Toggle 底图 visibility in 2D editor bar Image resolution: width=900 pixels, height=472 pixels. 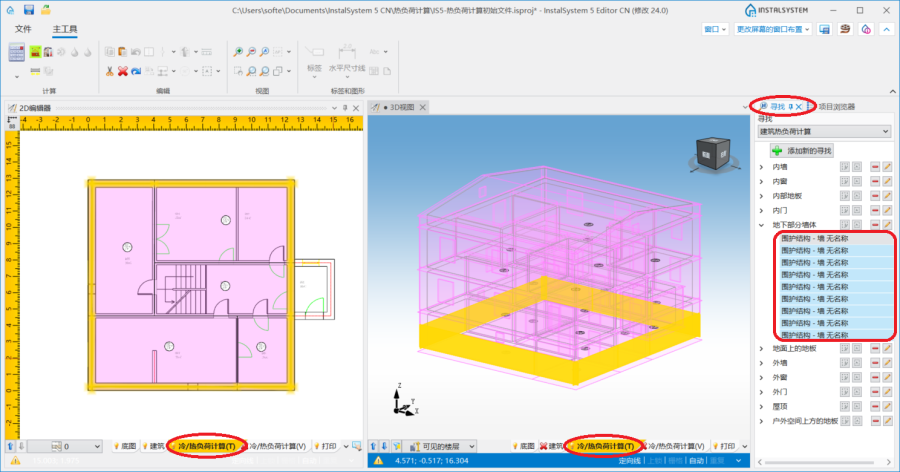click(x=124, y=446)
